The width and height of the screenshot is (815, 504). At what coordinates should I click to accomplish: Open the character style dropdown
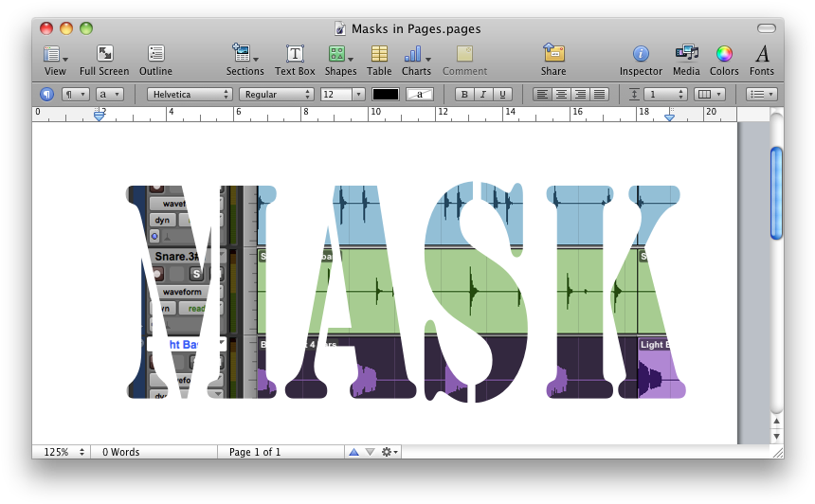[x=110, y=94]
